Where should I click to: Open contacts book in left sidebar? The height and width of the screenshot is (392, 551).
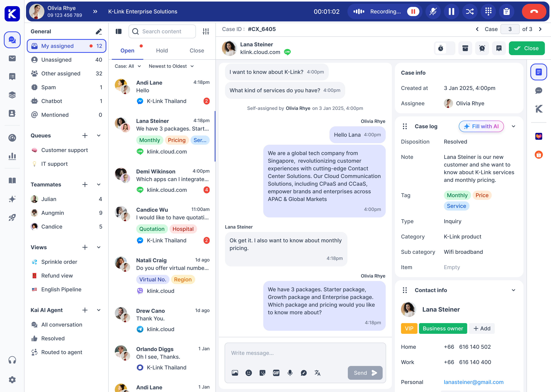(x=12, y=113)
